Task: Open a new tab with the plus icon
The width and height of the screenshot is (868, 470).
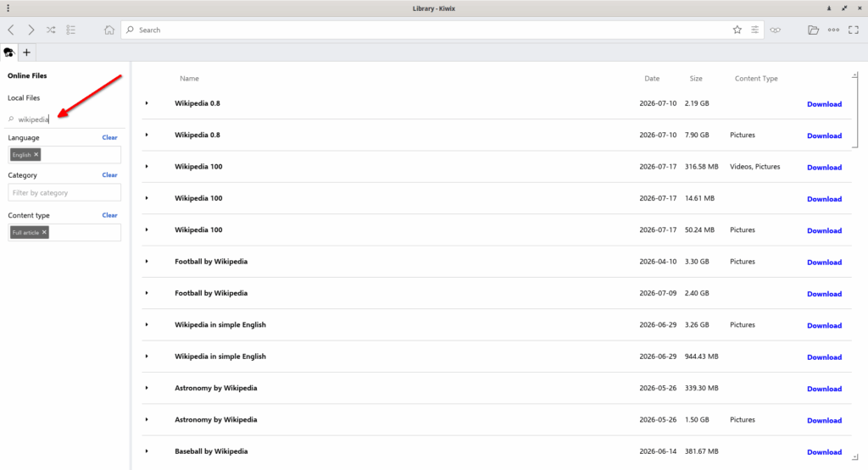Action: tap(26, 53)
